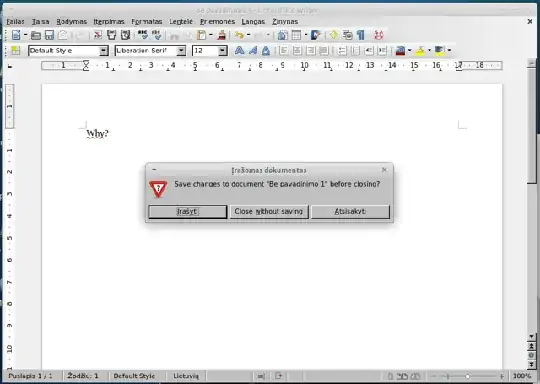Open the Langas menu
Image resolution: width=540 pixels, height=384 pixels.
point(253,21)
